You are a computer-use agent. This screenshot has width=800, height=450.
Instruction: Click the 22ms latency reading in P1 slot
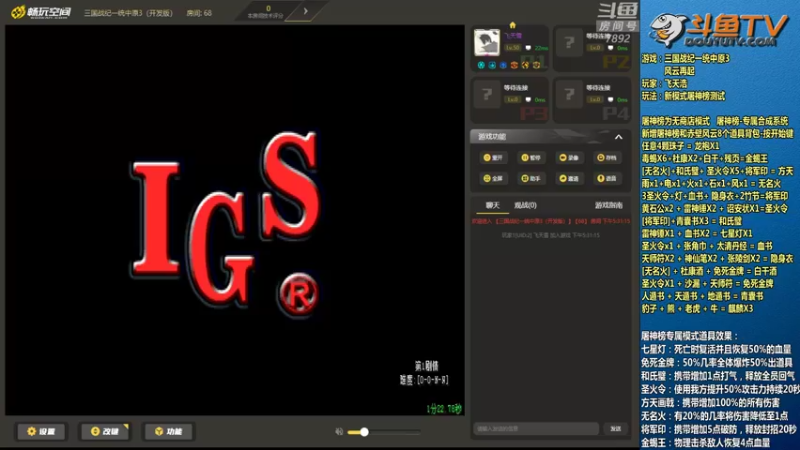coord(541,48)
